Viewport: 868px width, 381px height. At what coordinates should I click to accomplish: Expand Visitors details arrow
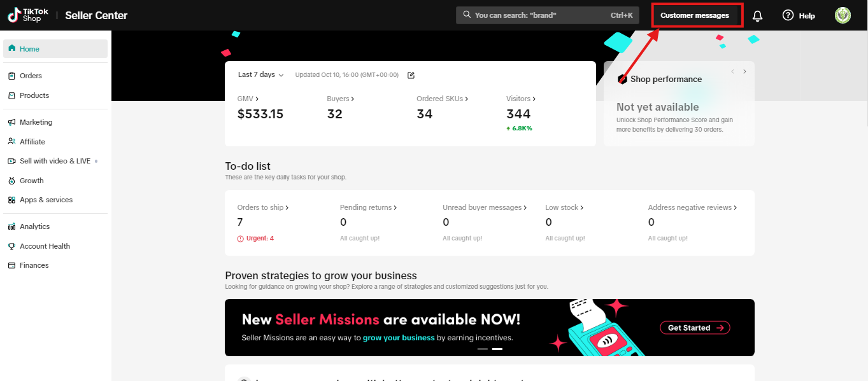[x=534, y=99]
